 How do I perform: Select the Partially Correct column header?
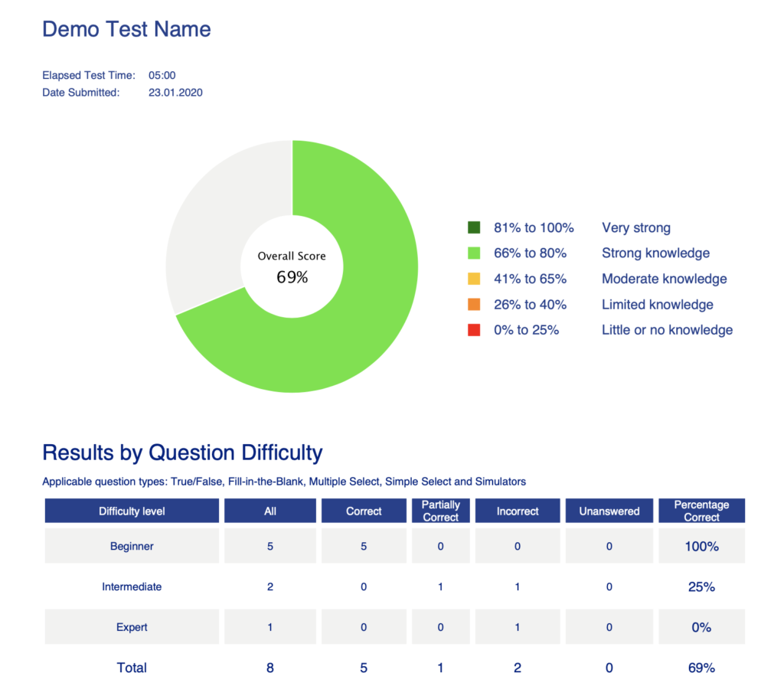coord(441,511)
